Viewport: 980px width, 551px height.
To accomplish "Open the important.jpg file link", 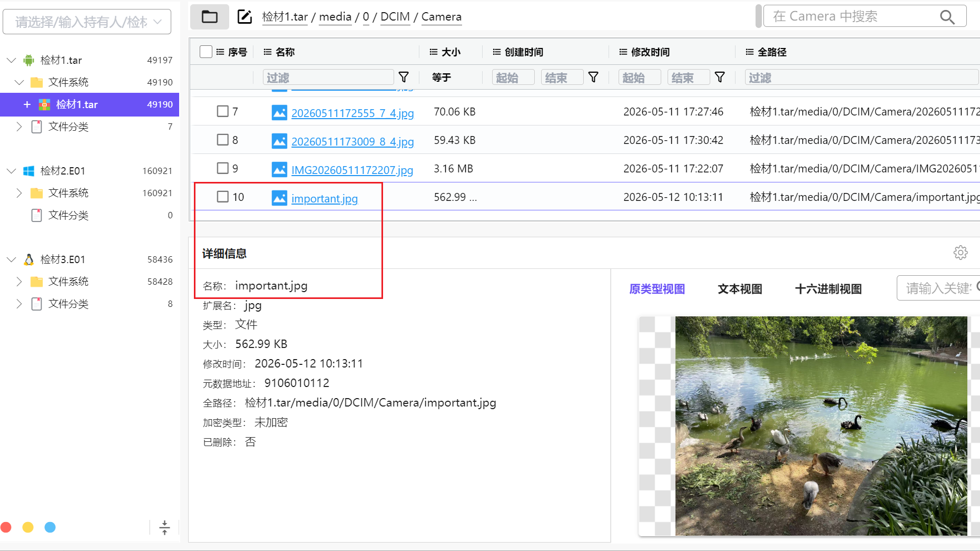I will [x=325, y=199].
